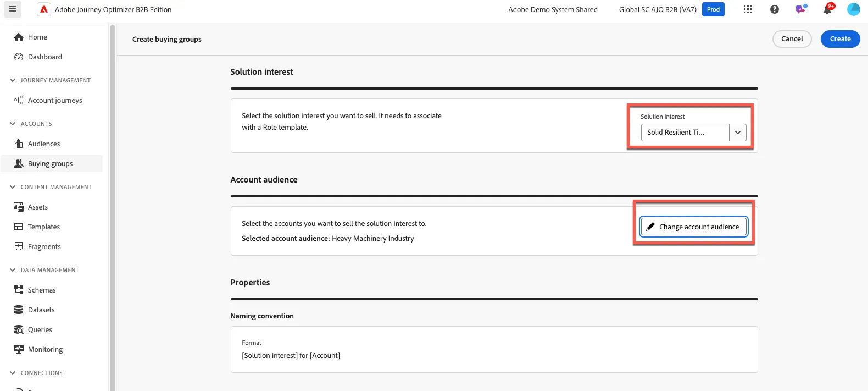Collapse the Data Management section
868x391 pixels.
(x=13, y=270)
